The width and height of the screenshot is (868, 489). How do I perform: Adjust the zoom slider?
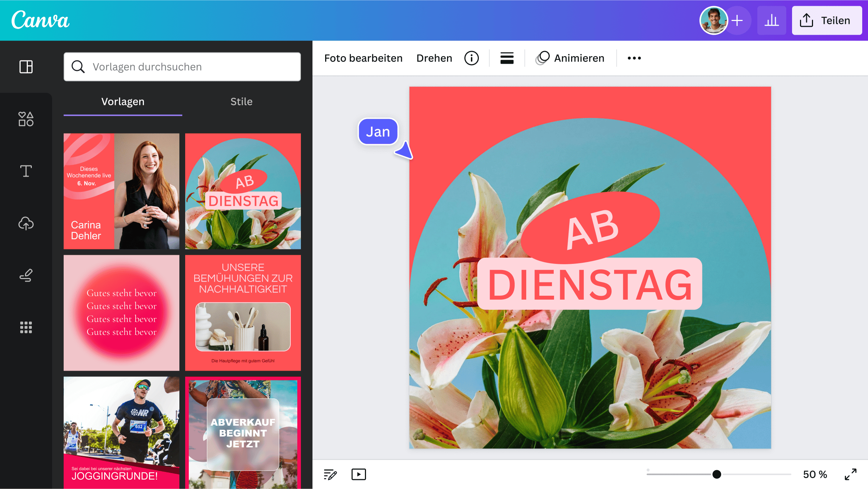[717, 473]
